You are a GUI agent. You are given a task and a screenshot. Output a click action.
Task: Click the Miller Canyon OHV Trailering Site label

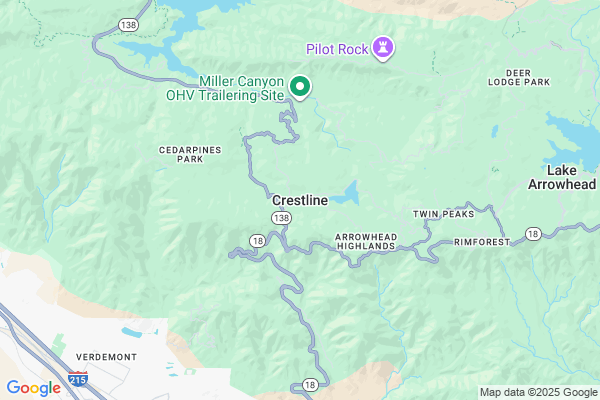tap(225, 88)
